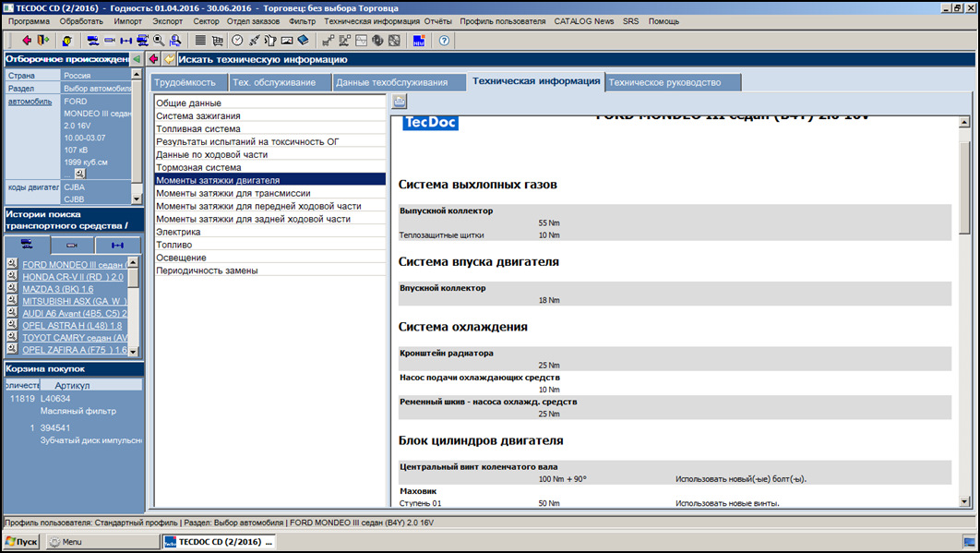The height and width of the screenshot is (553, 980).
Task: Select Общие данные in topic list
Action: (x=270, y=102)
